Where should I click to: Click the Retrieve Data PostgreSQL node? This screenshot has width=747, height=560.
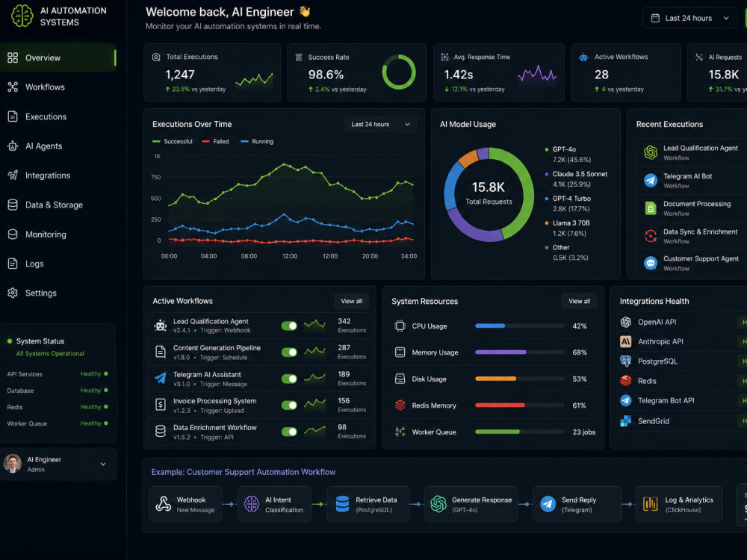[368, 504]
